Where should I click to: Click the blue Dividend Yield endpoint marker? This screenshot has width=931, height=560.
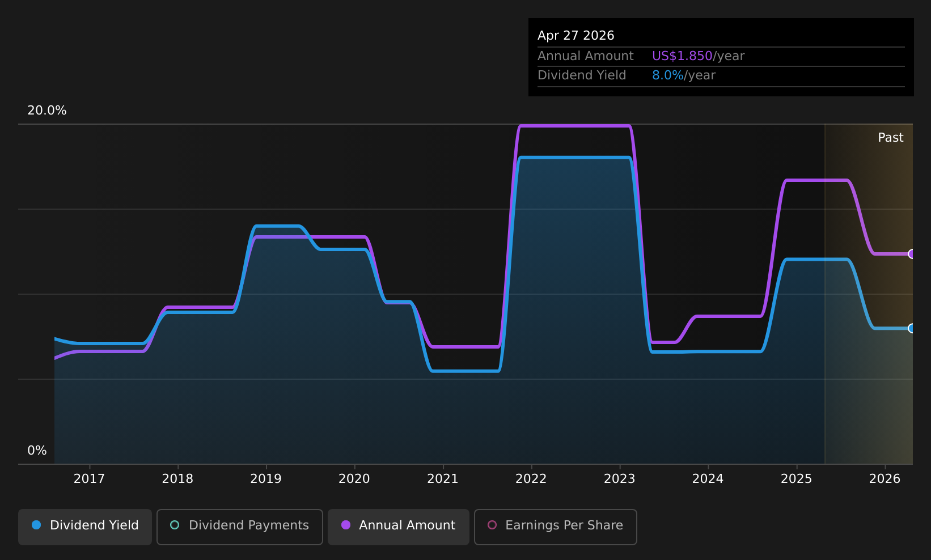pyautogui.click(x=912, y=328)
